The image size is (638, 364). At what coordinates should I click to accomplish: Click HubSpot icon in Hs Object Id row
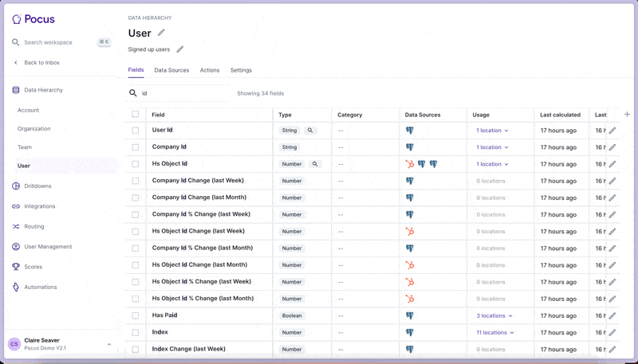click(x=410, y=164)
